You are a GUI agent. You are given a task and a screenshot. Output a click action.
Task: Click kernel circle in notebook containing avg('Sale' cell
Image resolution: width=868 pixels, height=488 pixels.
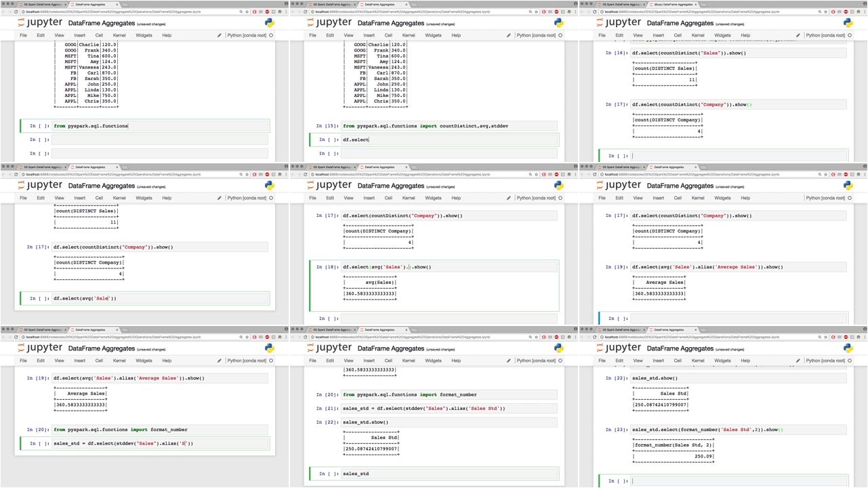[271, 198]
